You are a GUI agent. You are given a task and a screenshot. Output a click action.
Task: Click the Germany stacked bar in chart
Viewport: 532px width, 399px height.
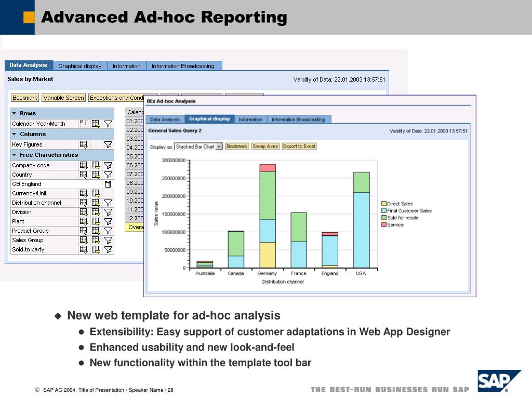(x=268, y=216)
